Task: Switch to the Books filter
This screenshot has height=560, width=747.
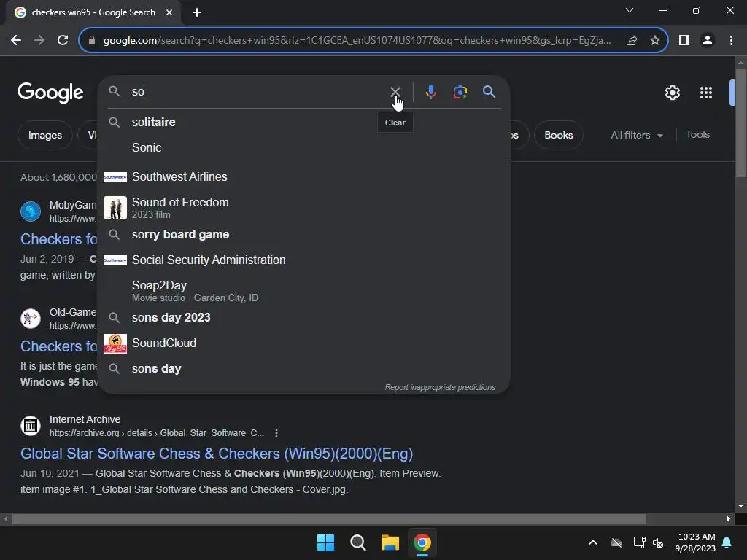Action: [558, 135]
